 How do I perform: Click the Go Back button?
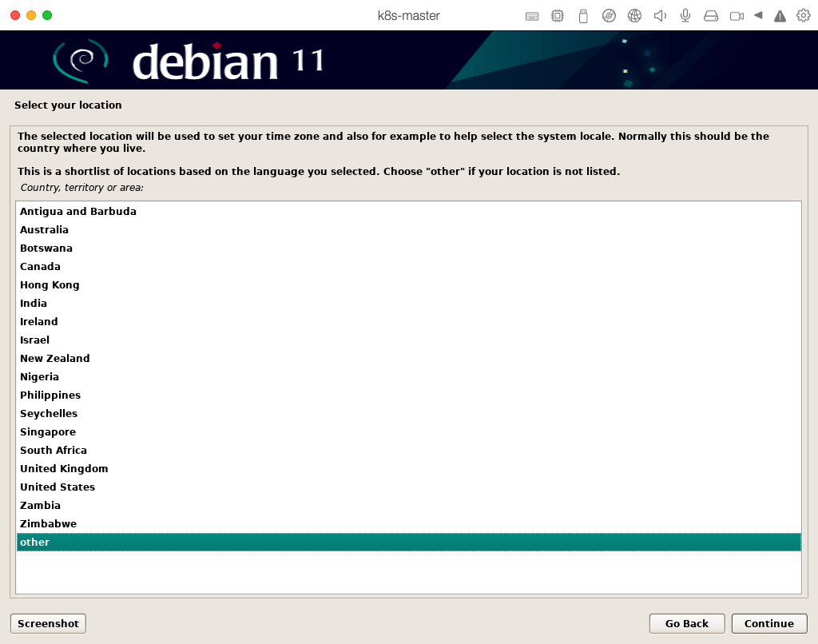tap(686, 624)
